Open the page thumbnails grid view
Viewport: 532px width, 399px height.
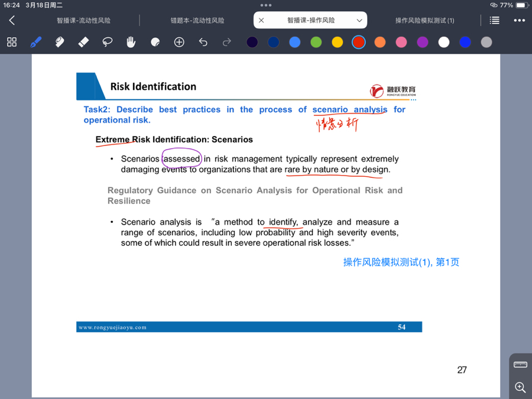tap(12, 42)
